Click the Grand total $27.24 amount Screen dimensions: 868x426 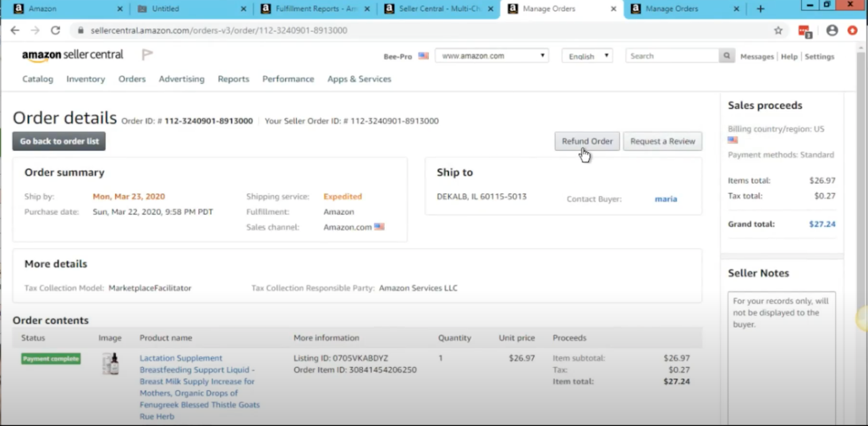pyautogui.click(x=822, y=224)
